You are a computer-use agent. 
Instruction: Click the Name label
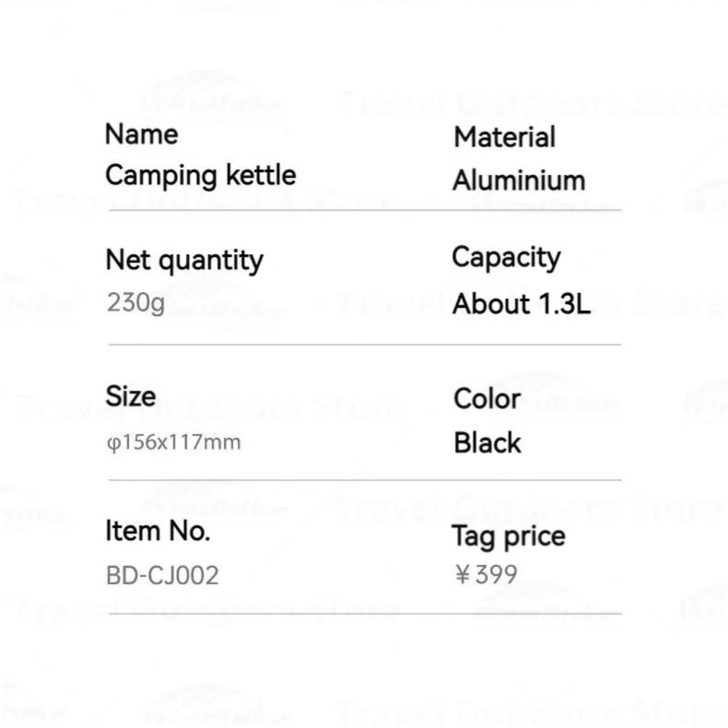(x=141, y=134)
